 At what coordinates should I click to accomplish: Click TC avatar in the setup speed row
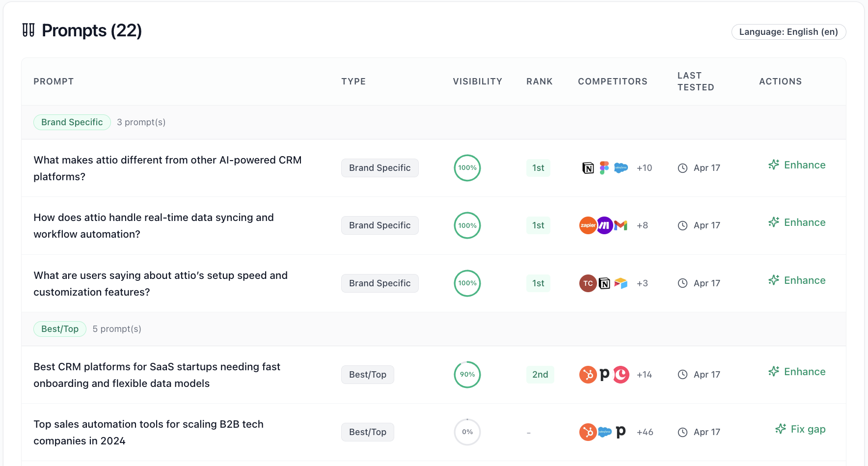(588, 283)
